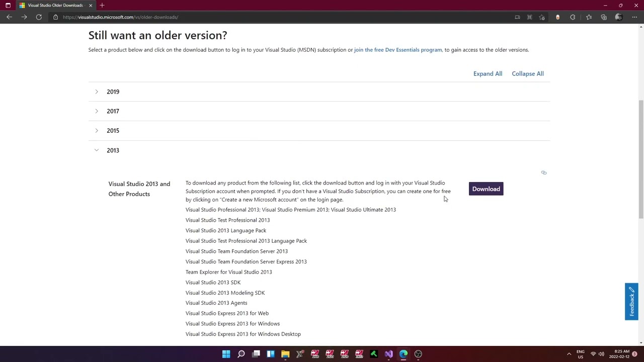644x362 pixels.
Task: Click 'Visual Studio Team Foundation Server 2013' text
Action: [x=236, y=251]
